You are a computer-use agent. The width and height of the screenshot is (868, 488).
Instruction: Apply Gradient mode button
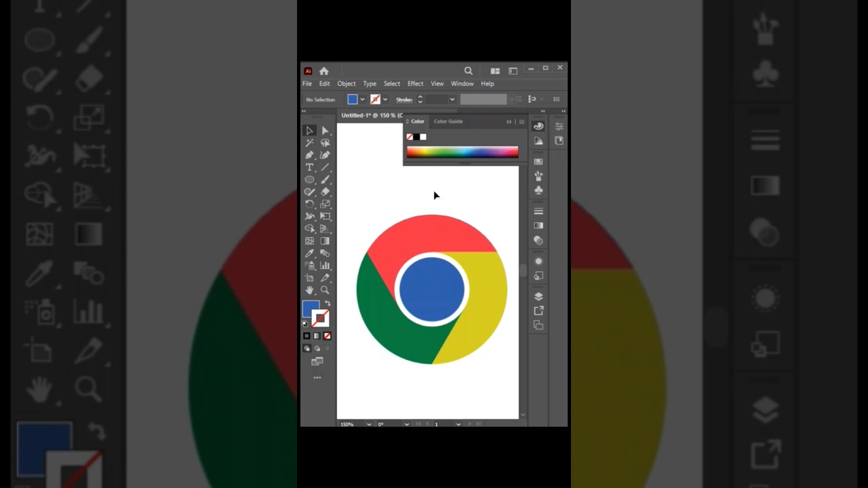point(317,335)
